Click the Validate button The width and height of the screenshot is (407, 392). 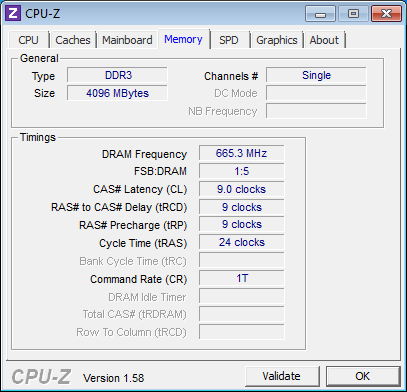click(281, 376)
